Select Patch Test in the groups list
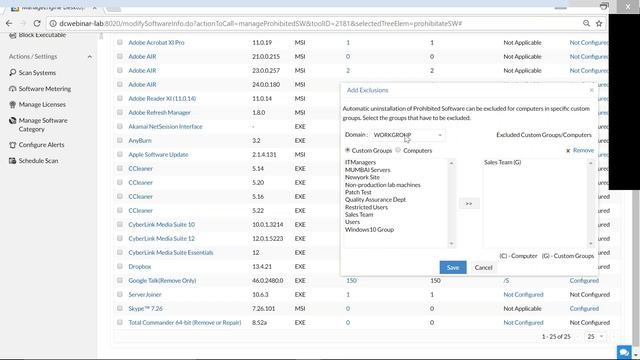Viewport: 640px width, 360px height. pos(358,192)
